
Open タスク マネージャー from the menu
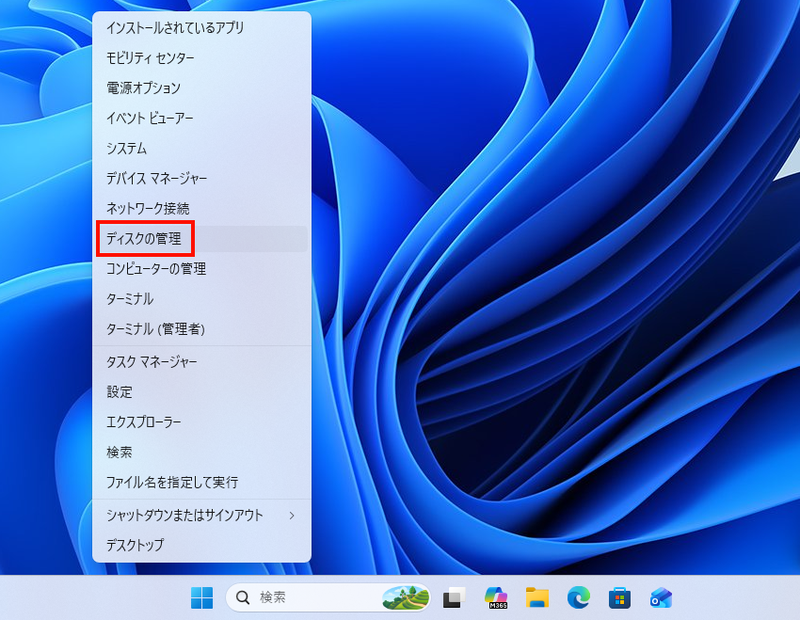coord(202,362)
